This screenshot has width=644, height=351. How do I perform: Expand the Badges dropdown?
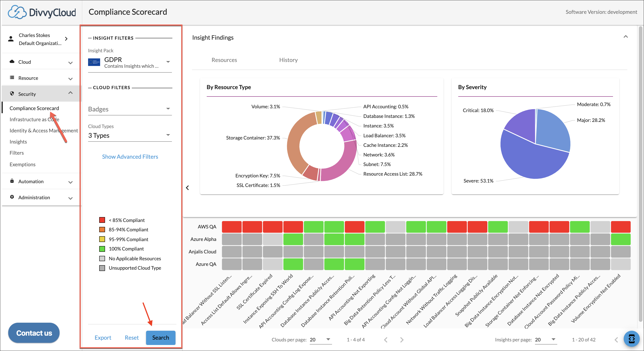click(x=168, y=109)
